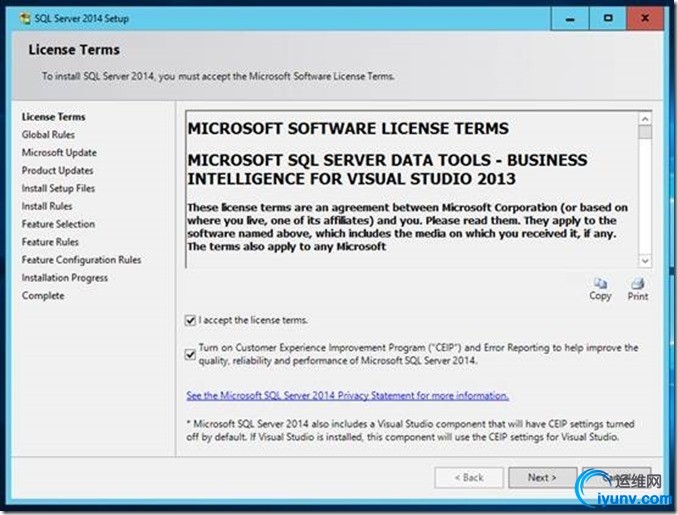This screenshot has width=678, height=515.
Task: Click the < Back button
Action: pos(469,477)
